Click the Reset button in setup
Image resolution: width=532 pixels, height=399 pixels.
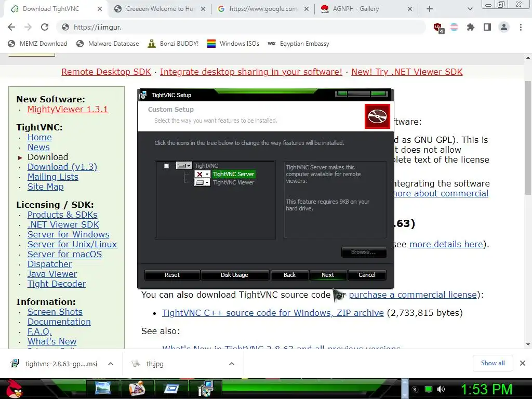pyautogui.click(x=172, y=275)
